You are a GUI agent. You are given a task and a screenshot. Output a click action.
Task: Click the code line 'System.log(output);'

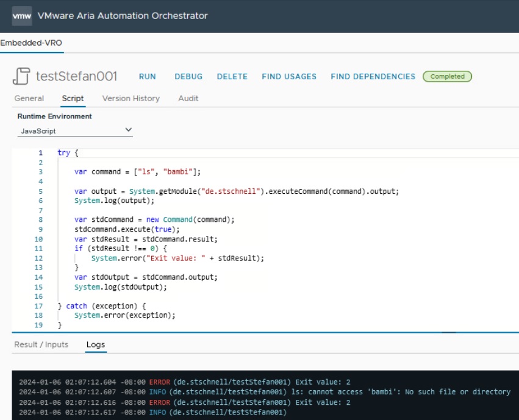(x=114, y=201)
